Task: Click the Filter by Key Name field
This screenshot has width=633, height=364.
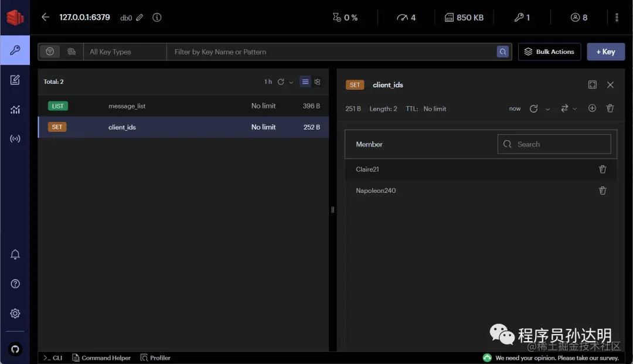Action: pos(331,52)
